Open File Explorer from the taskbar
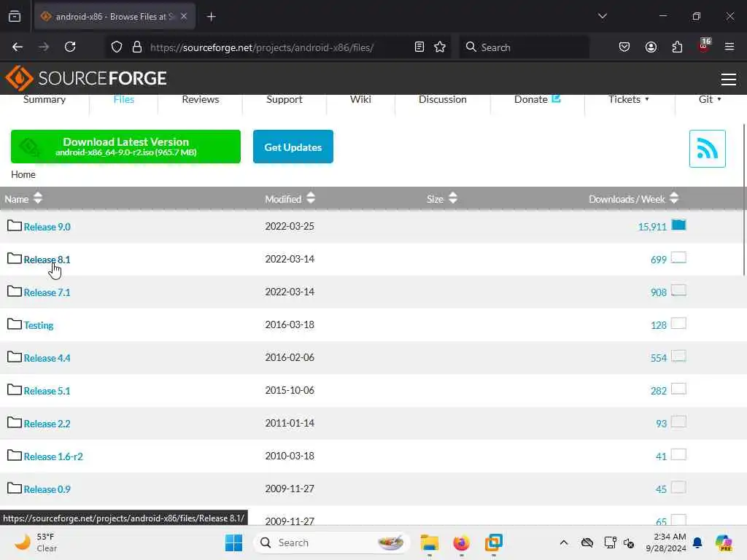This screenshot has height=560, width=747. click(429, 542)
